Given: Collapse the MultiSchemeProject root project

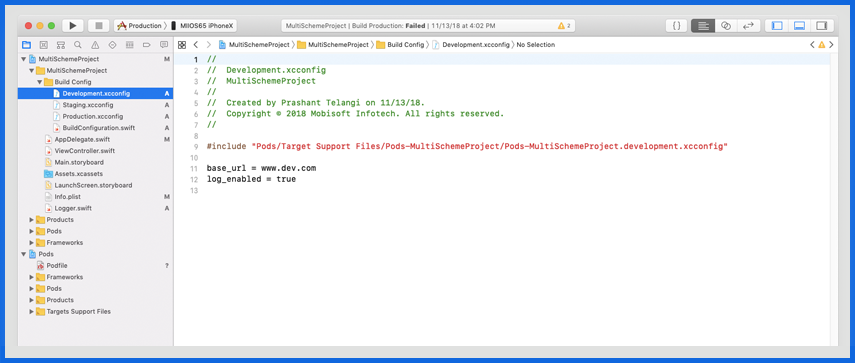Looking at the screenshot, I should coord(23,59).
